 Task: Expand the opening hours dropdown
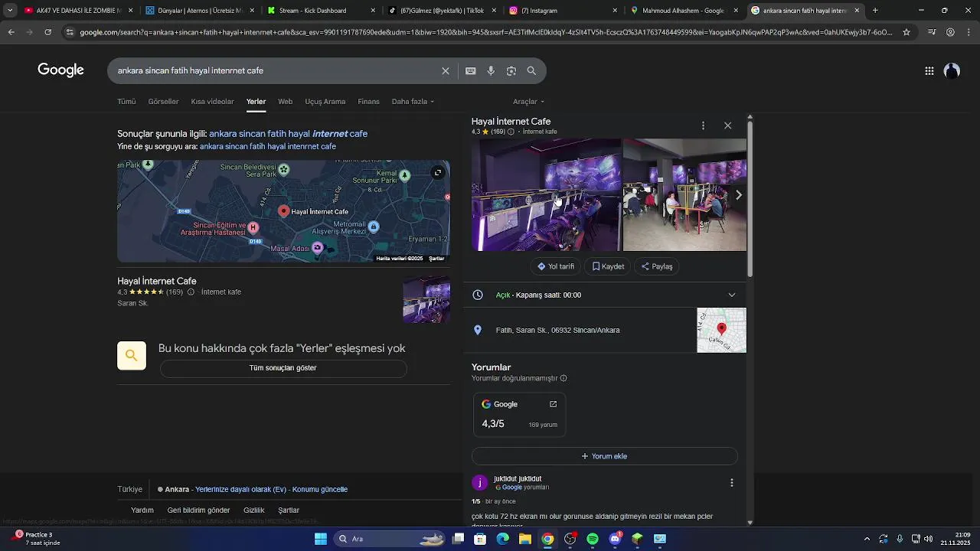tap(732, 295)
